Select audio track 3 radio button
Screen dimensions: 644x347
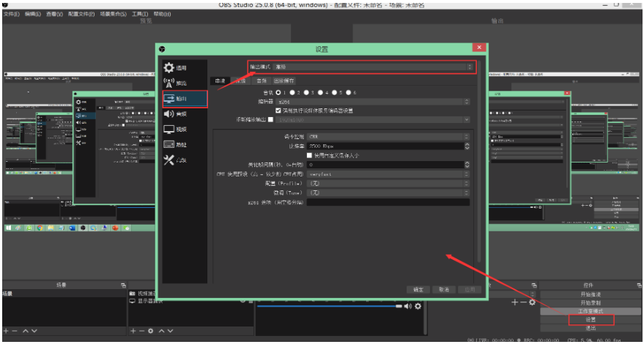coord(306,93)
